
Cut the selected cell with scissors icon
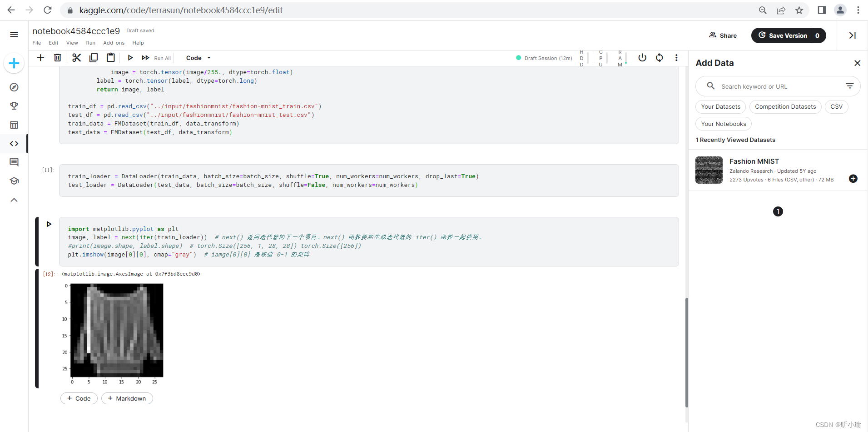76,58
